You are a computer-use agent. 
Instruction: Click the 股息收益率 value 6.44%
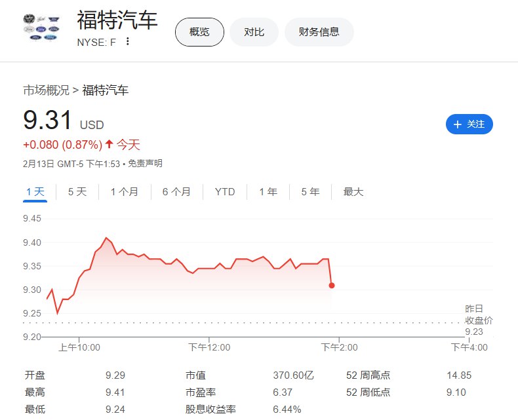(287, 410)
